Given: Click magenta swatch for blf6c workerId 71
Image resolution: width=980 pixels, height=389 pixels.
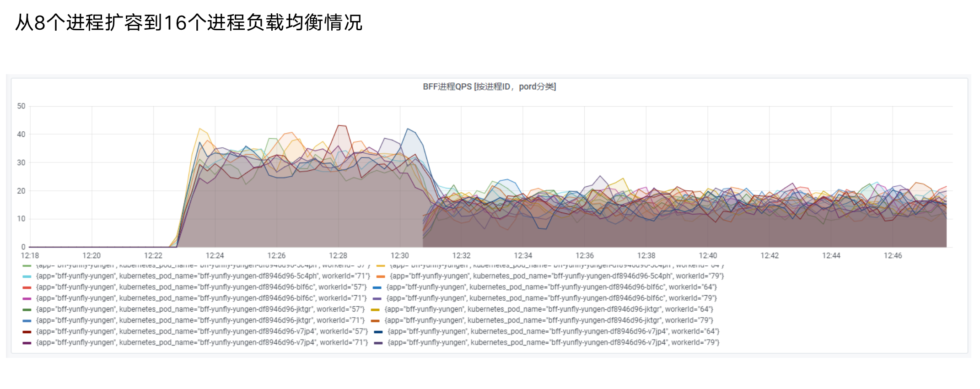Looking at the screenshot, I should (27, 298).
